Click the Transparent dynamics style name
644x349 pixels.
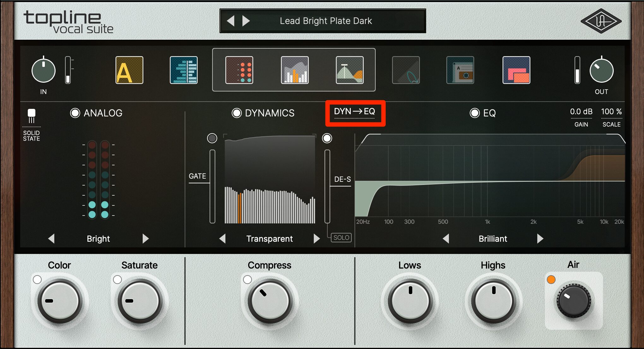(270, 239)
